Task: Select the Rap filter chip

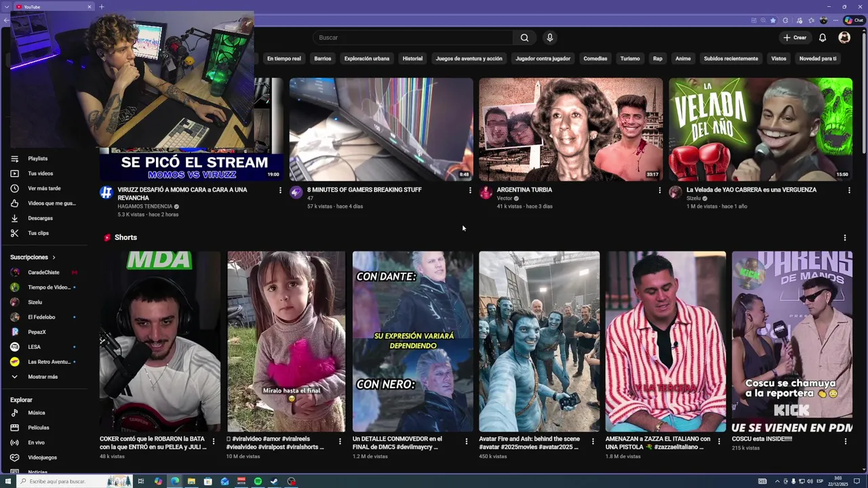Action: 658,59
